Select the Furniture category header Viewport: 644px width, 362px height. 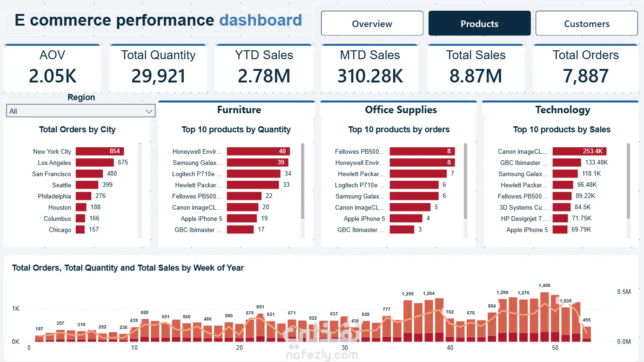[x=239, y=110]
